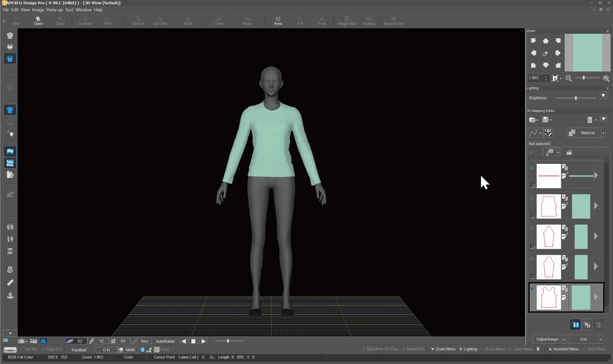Click the basket icon at top of left sidebar
613x364 pixels.
(x=10, y=35)
